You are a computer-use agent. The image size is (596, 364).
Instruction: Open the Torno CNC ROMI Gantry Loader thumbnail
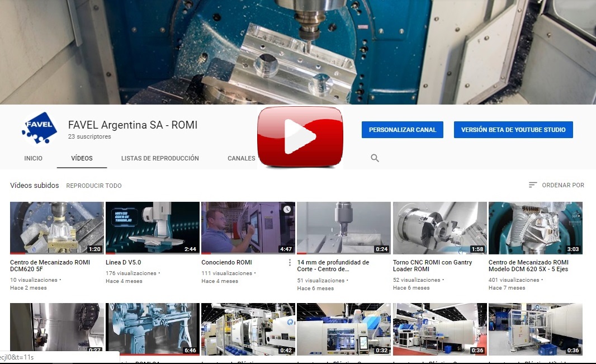point(440,228)
